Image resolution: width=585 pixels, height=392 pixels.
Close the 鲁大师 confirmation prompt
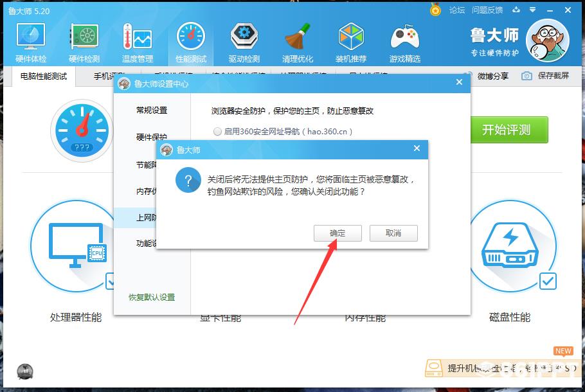tap(417, 148)
